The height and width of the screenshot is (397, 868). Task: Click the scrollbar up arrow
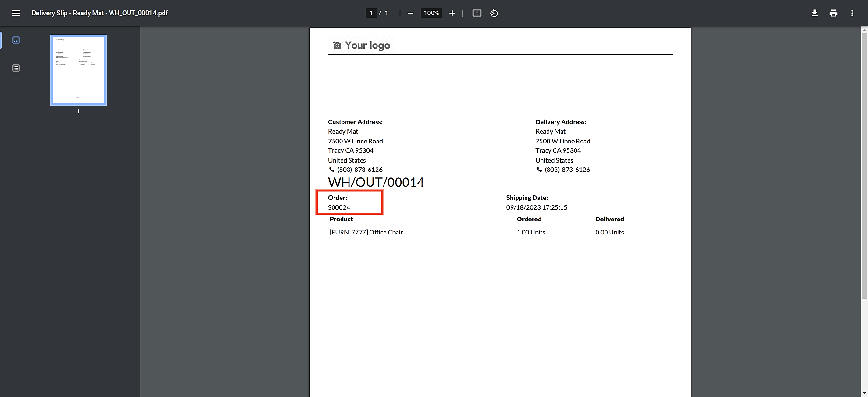(x=864, y=30)
